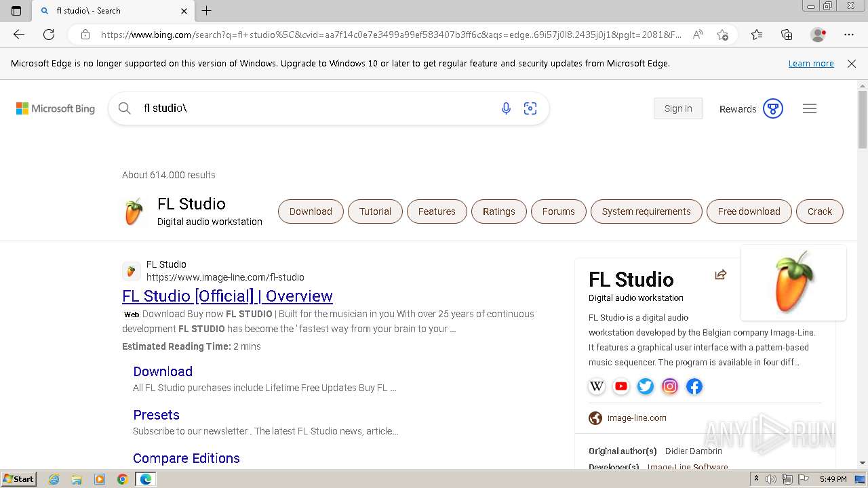Open the Compare Editions sublink
Viewport: 868px width, 488px height.
pyautogui.click(x=186, y=458)
